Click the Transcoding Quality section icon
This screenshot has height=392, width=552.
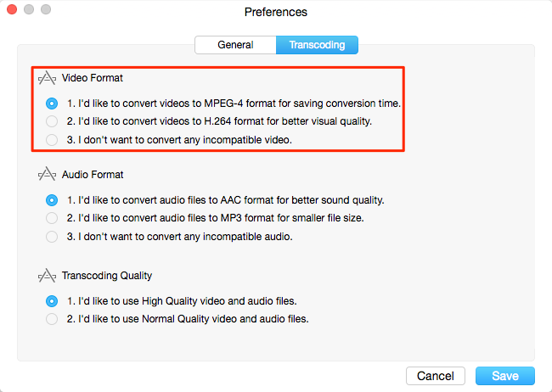tap(47, 276)
